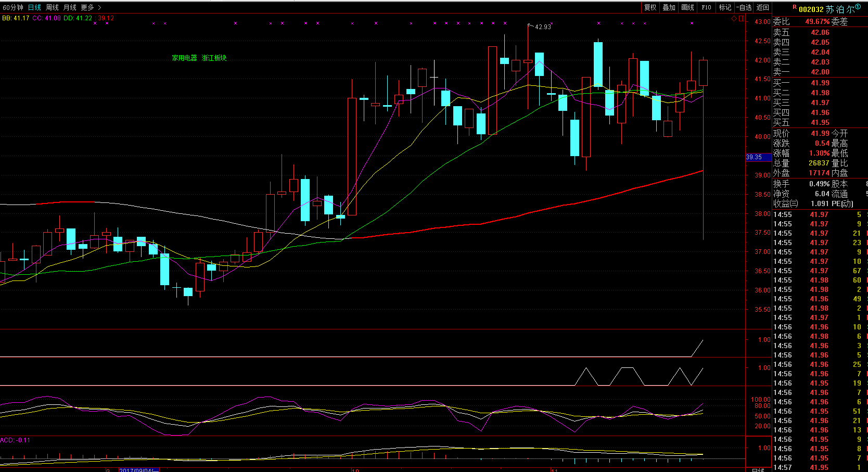The image size is (868, 472).
Task: Remove stock via -自选 button
Action: pos(744,7)
